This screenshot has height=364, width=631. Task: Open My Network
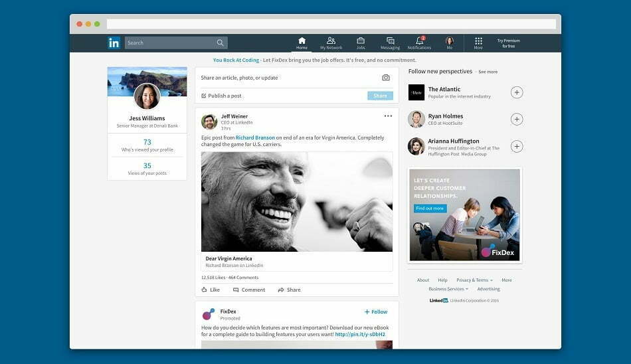331,43
